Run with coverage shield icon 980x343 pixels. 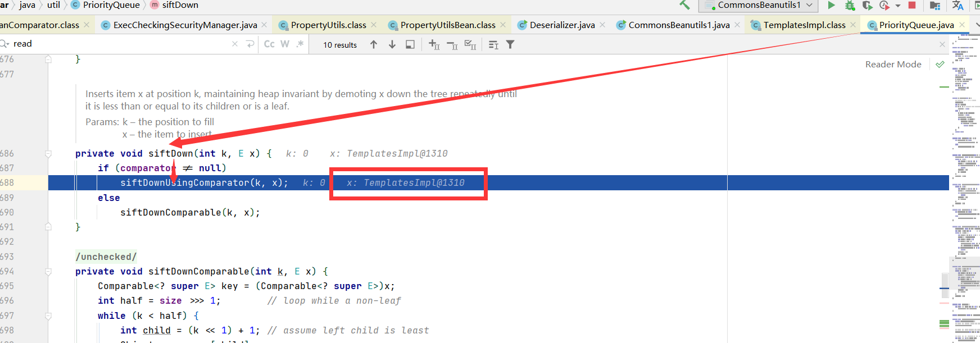coord(868,5)
